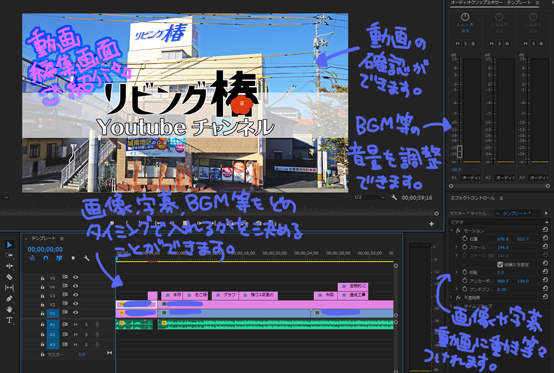This screenshot has height=373, width=554.
Task: Select the Razor tool
Action: [x=9, y=277]
